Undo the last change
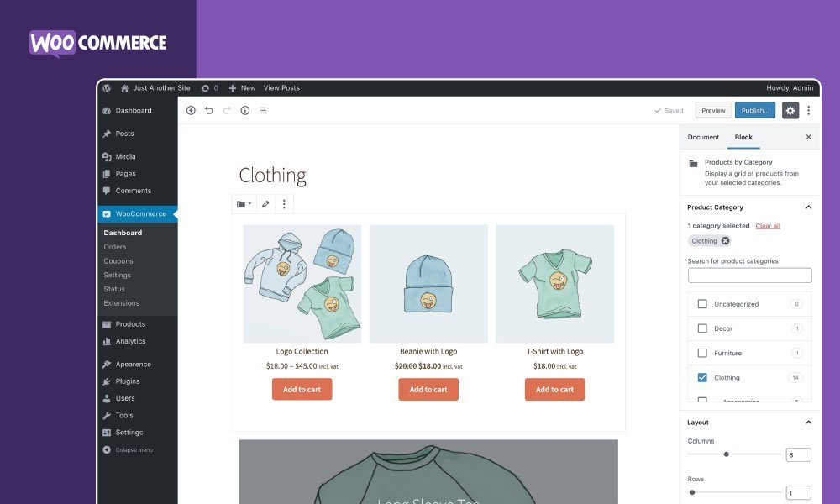The width and height of the screenshot is (840, 504). point(209,110)
